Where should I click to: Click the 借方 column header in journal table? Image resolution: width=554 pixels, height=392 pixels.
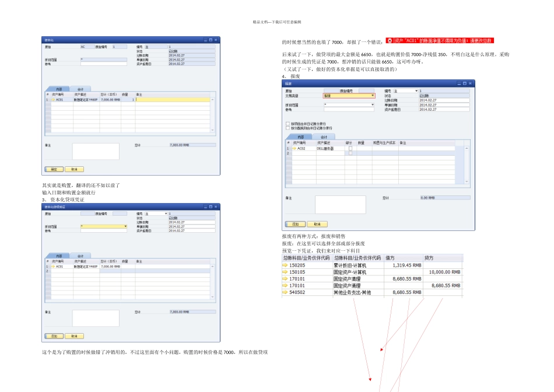click(404, 258)
